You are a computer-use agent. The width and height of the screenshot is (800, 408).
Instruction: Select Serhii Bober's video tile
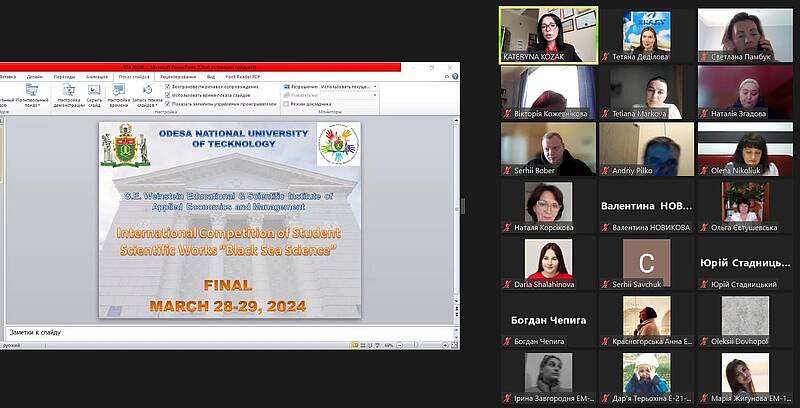pos(548,149)
